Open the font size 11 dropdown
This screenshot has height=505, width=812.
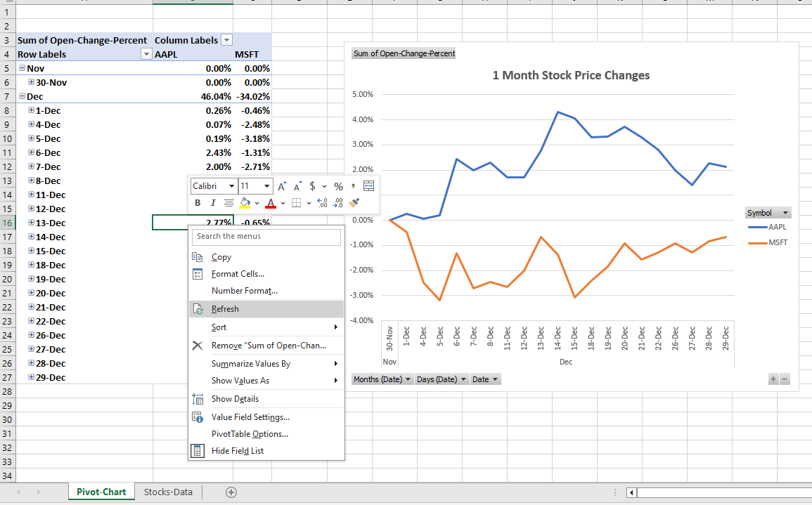coord(266,186)
